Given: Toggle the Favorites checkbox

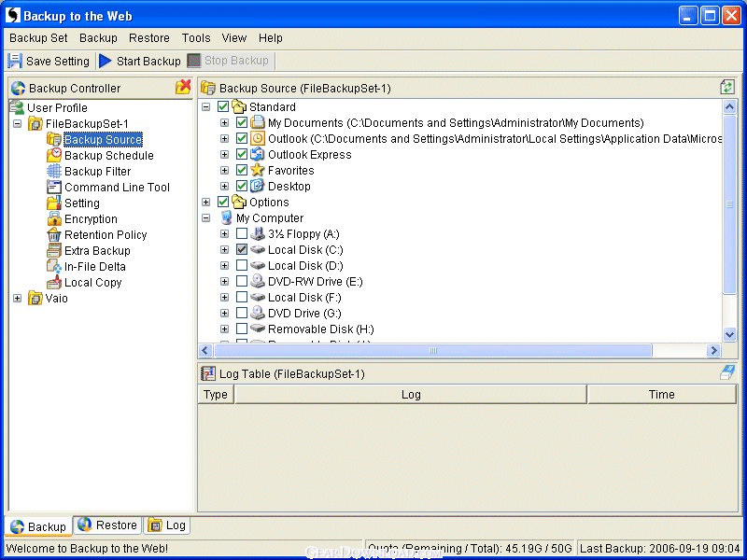Looking at the screenshot, I should pos(242,170).
